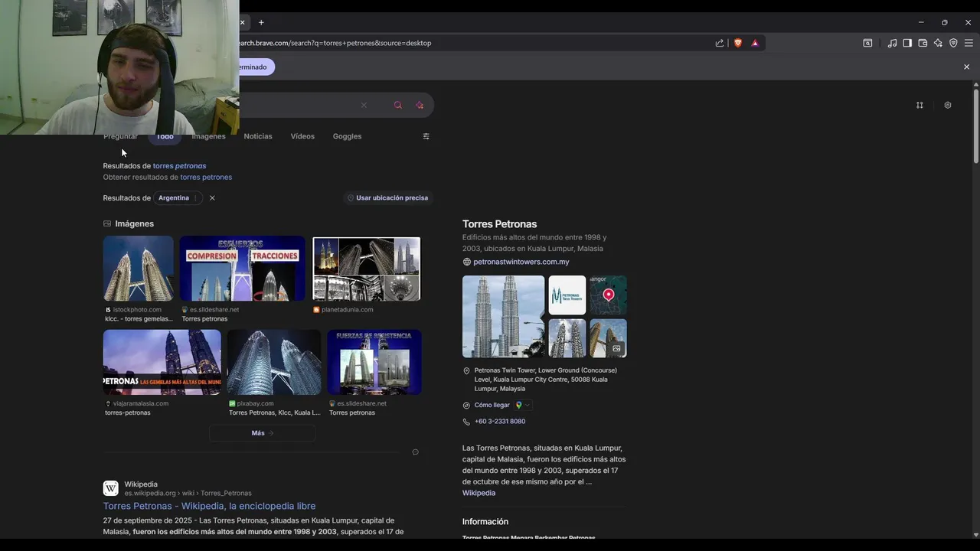Viewport: 980px width, 551px height.
Task: Switch to the Videos tab
Action: tap(302, 136)
